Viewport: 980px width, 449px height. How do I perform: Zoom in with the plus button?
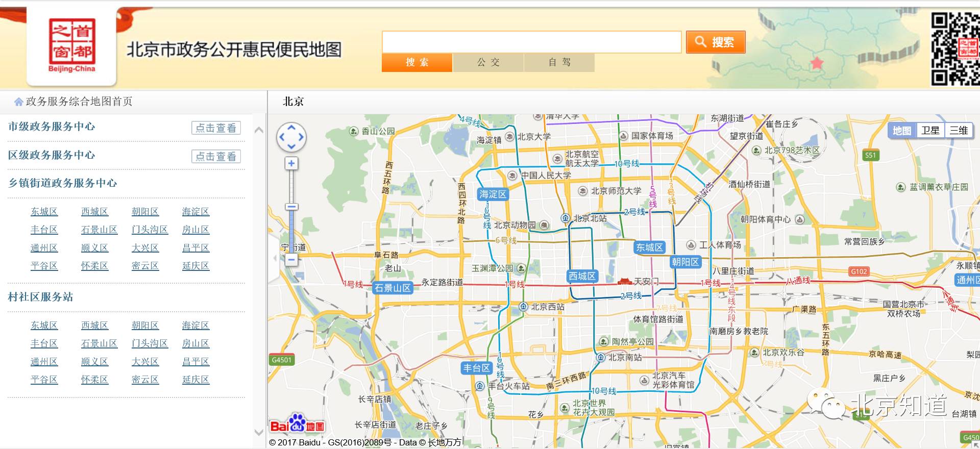(x=291, y=163)
